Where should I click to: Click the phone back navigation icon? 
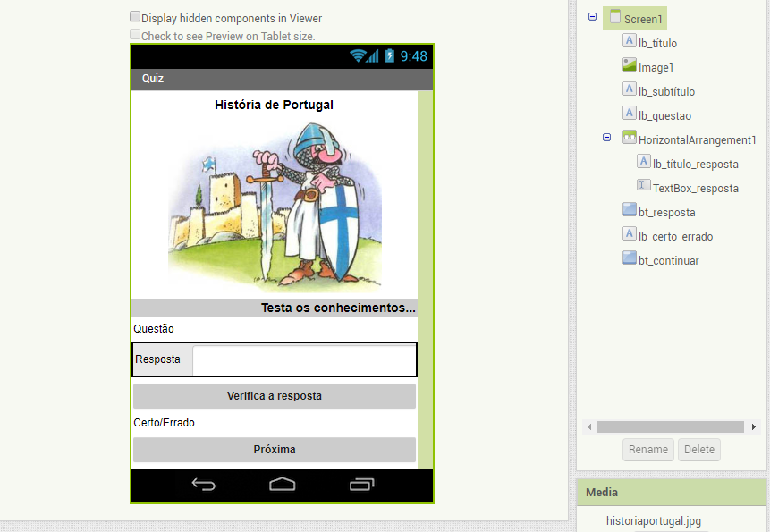coord(203,485)
